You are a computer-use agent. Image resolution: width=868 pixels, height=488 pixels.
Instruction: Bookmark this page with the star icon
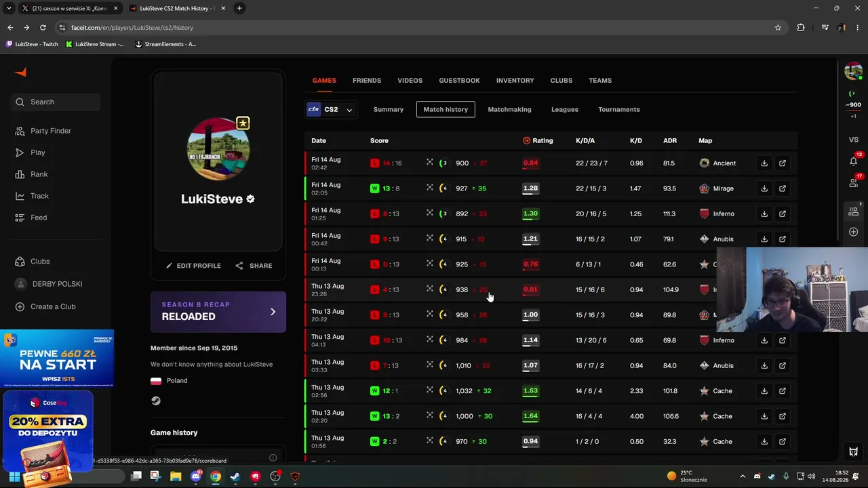778,28
